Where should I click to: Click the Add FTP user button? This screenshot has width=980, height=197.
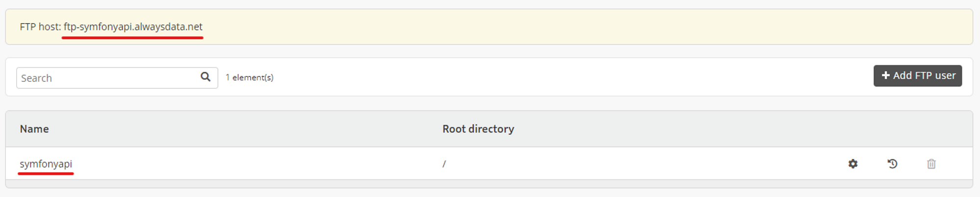coord(917,75)
